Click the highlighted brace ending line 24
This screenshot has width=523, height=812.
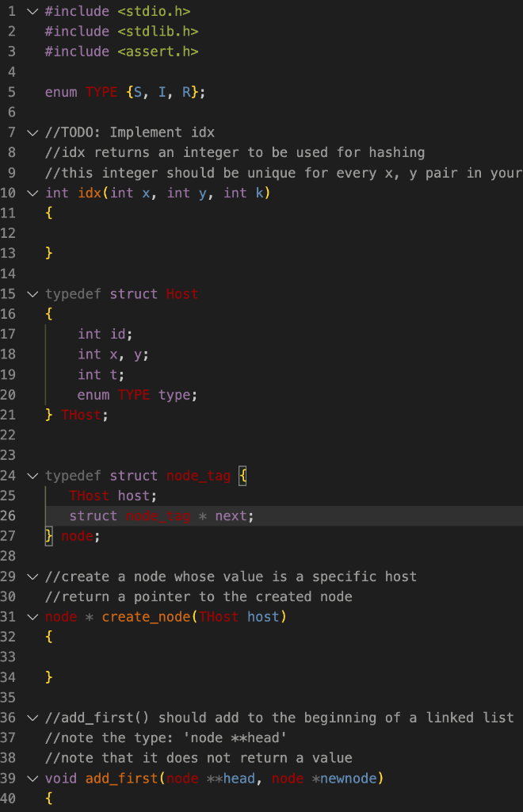pyautogui.click(x=242, y=476)
